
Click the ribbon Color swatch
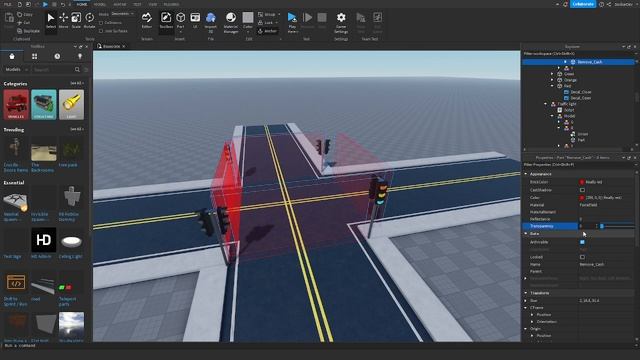pyautogui.click(x=248, y=18)
